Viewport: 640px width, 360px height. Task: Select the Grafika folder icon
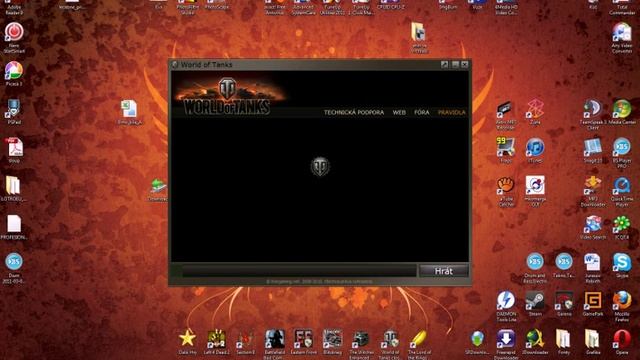[x=593, y=339]
